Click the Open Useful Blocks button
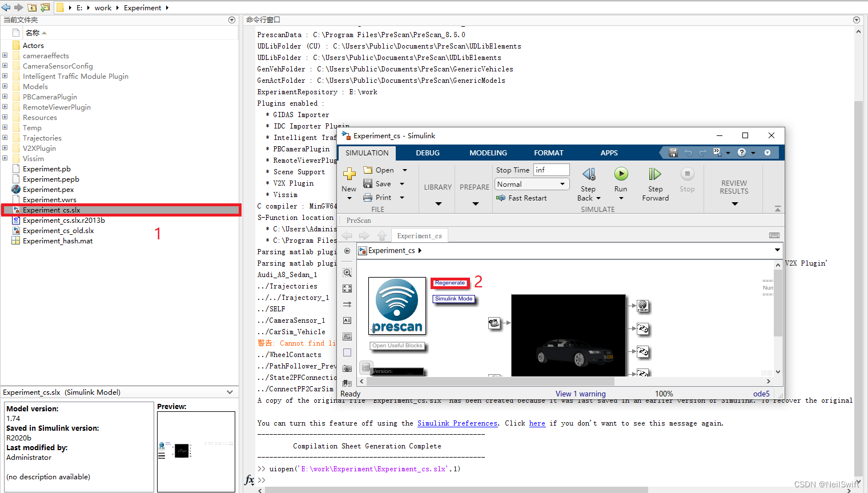The width and height of the screenshot is (868, 493). point(397,346)
